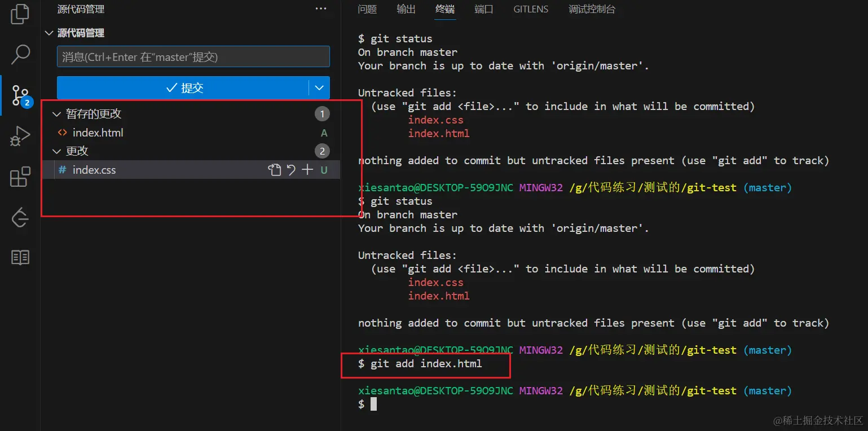This screenshot has width=868, height=431.
Task: Switch to the 端口 ports tab
Action: [484, 9]
